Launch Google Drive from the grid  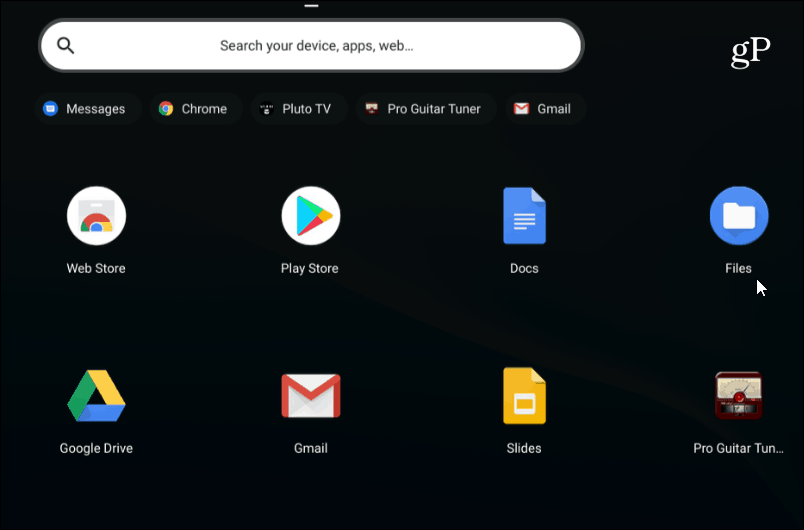pos(96,396)
